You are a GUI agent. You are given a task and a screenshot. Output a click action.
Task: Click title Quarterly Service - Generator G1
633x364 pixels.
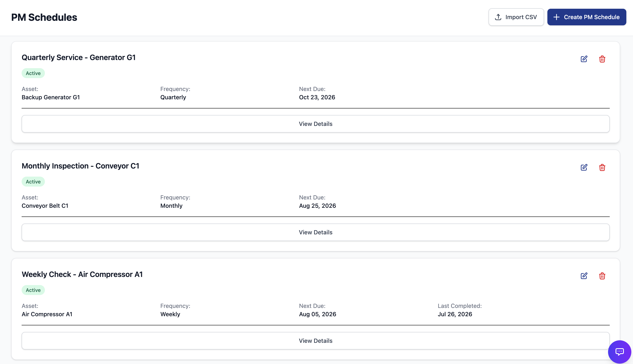79,58
